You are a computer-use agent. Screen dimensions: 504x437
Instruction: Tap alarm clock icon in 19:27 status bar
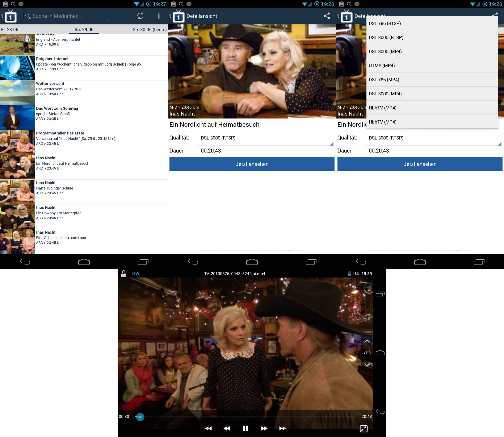[13, 4]
